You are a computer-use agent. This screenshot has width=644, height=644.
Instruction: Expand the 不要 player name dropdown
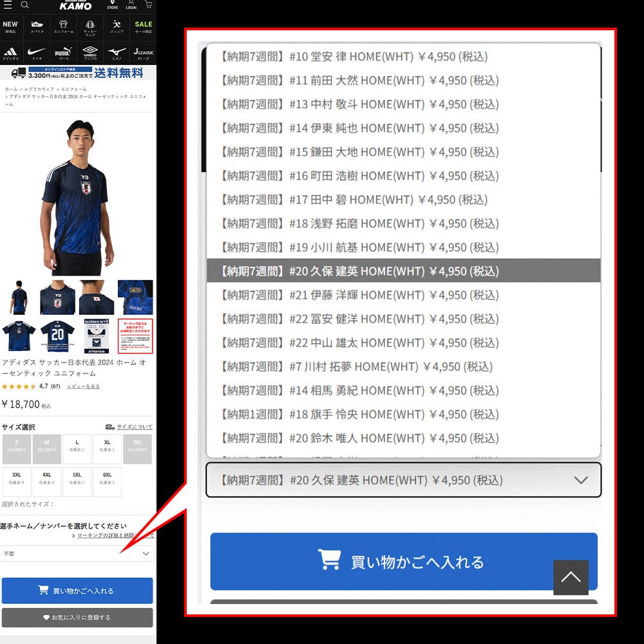pyautogui.click(x=77, y=553)
